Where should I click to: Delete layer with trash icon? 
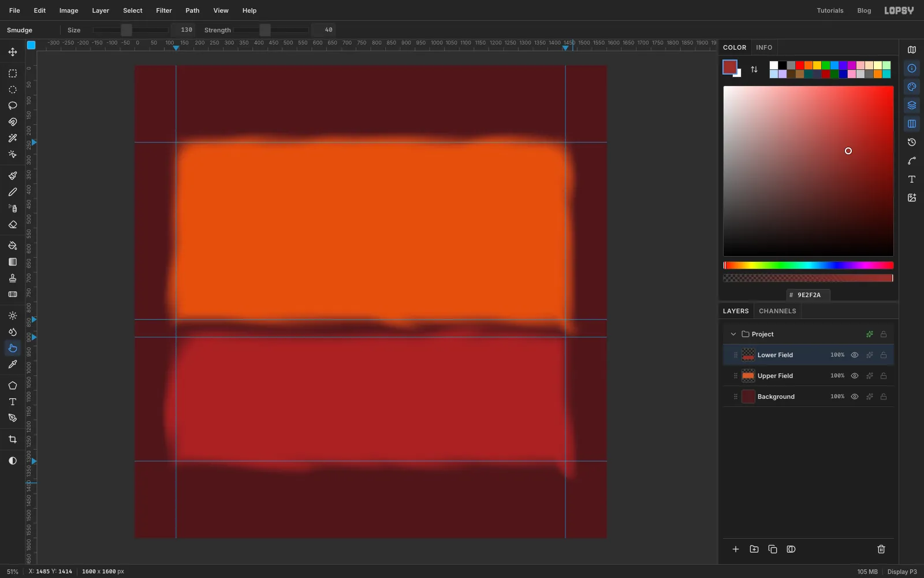(x=881, y=549)
